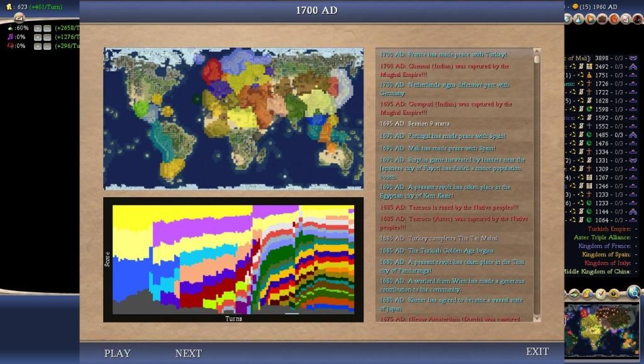Viewport: 644px width, 364px height.
Task: Toggle the Globe view magnifier icon
Action: [634, 292]
